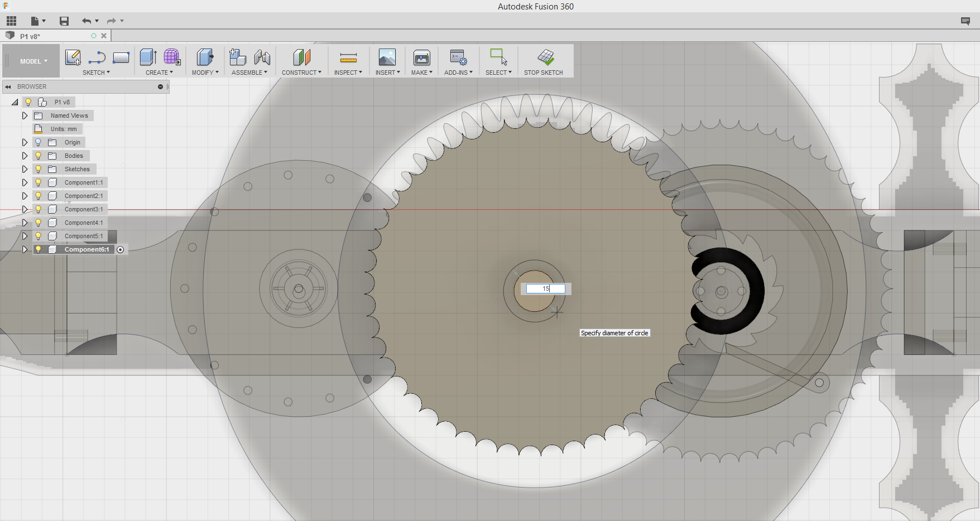Image resolution: width=980 pixels, height=521 pixels.
Task: Expand the Origin folder
Action: pos(25,142)
